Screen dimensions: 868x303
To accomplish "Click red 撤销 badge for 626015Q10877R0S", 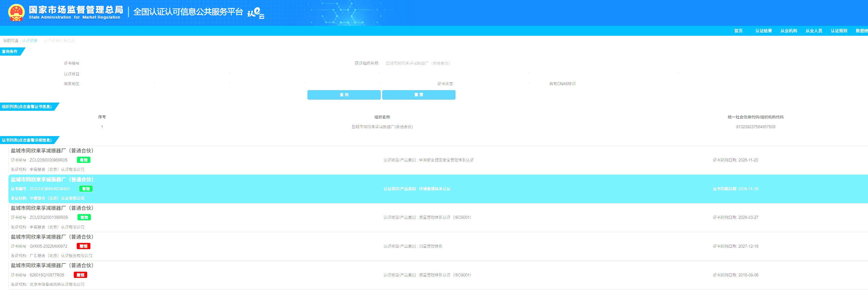I will click(80, 275).
